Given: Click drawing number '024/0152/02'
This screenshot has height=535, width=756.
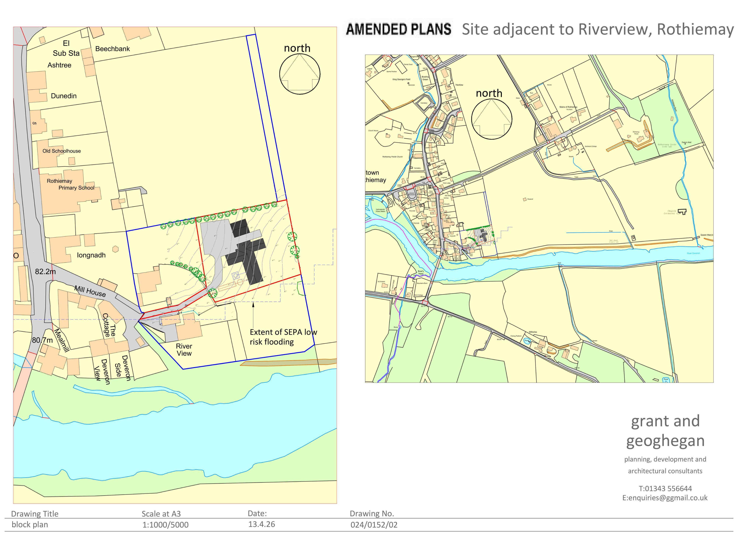Looking at the screenshot, I should 374,525.
